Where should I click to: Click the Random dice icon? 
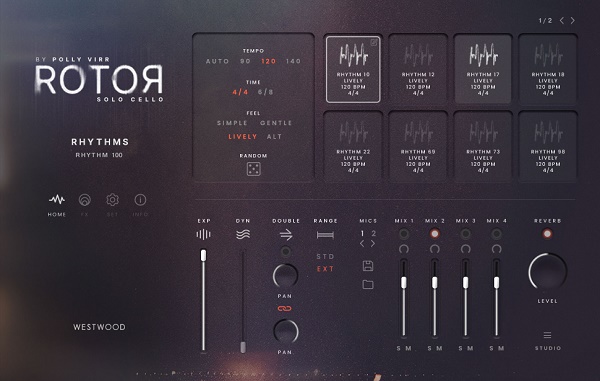pos(254,169)
